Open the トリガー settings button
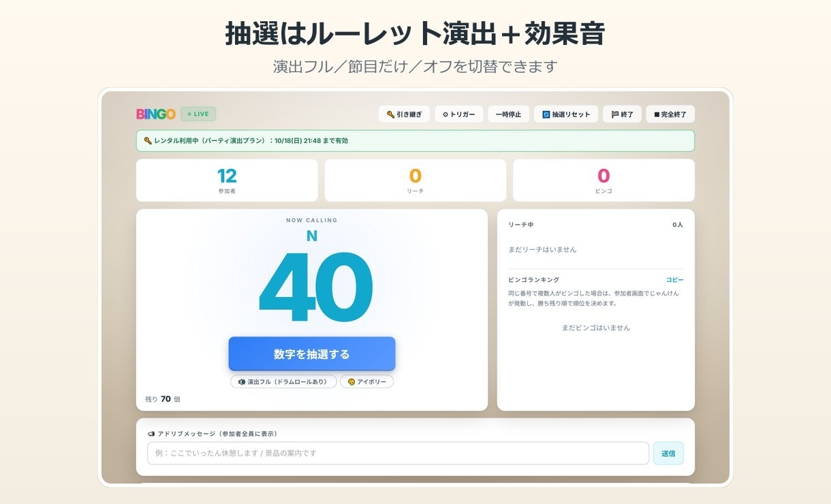Viewport: 831px width, 504px height. click(458, 114)
